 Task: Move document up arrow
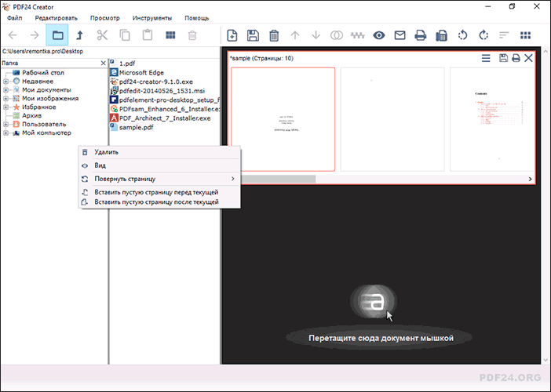pos(295,35)
